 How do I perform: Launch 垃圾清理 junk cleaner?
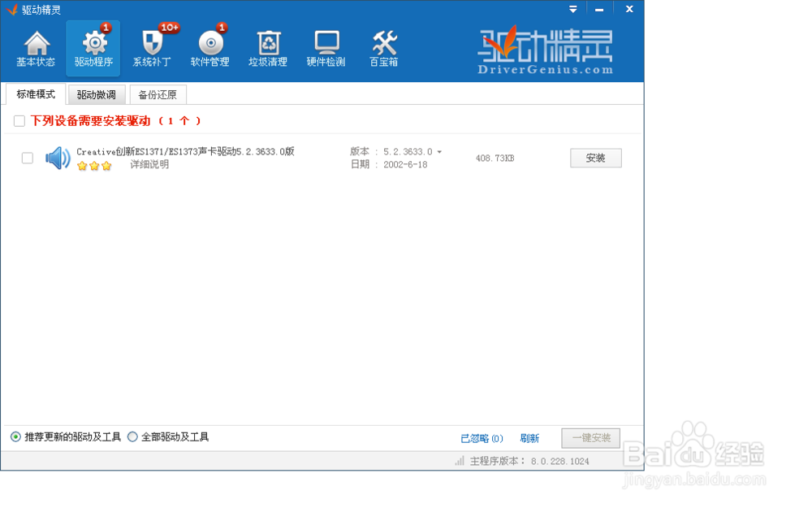tap(268, 47)
